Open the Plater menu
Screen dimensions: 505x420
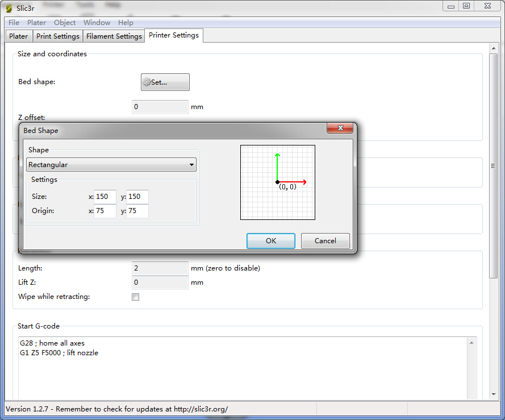(36, 23)
